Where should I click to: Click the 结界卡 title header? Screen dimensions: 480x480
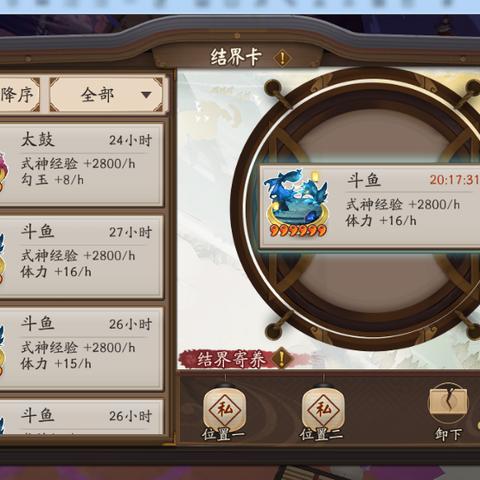coord(236,57)
